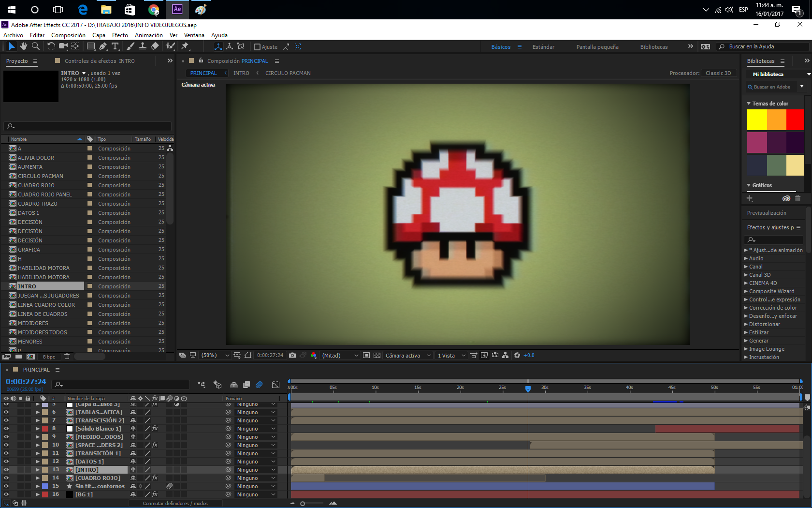Switch to the Estándar workspace
Screen dimensions: 812x508
click(543, 47)
